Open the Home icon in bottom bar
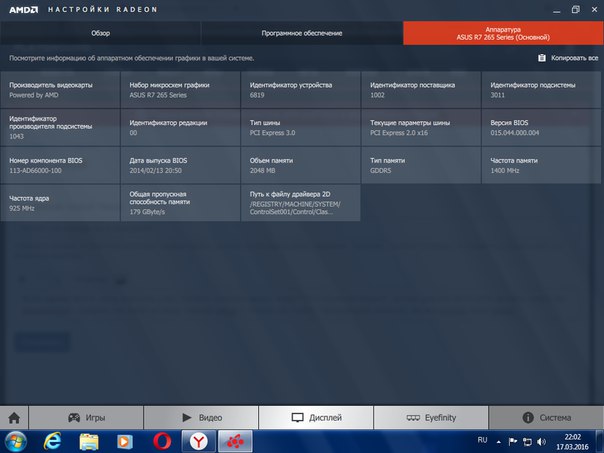This screenshot has height=453, width=604. [14, 418]
